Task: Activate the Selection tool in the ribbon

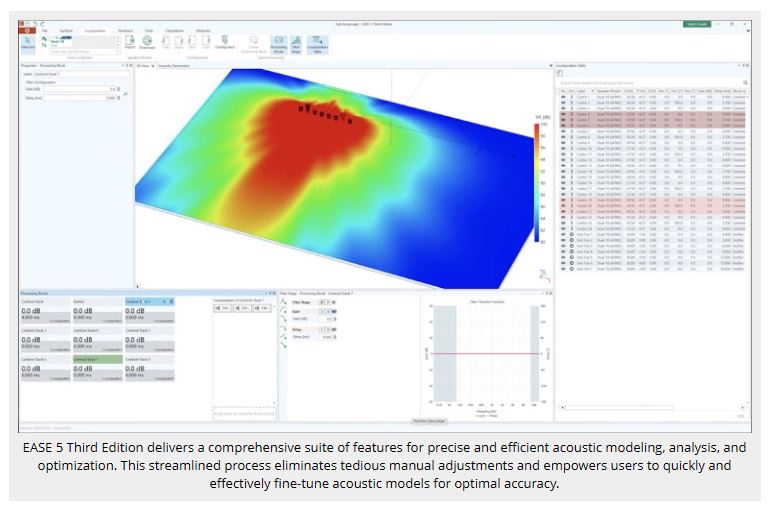Action: click(x=28, y=43)
